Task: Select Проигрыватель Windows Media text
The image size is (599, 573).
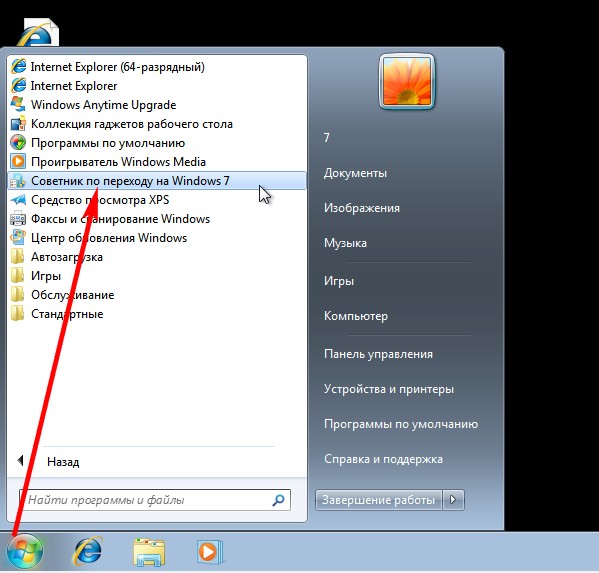Action: tap(118, 162)
